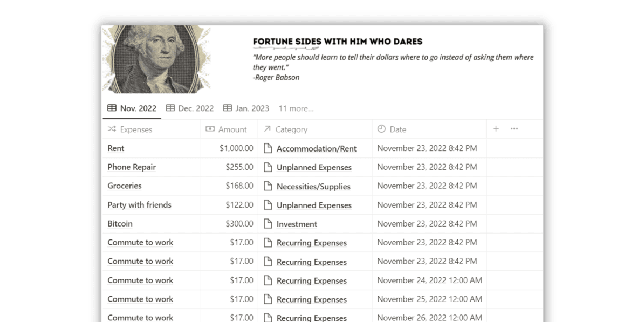Click page icon in the November 24 row

268,280
